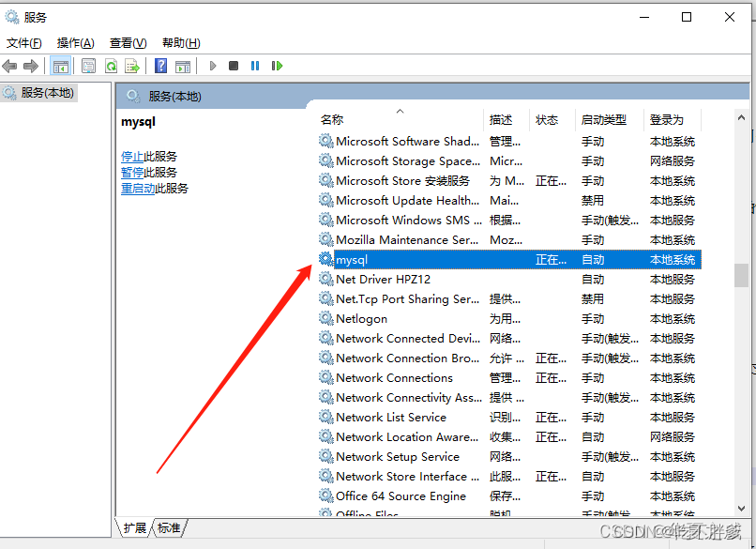Viewport: 756px width, 549px height.
Task: Click mysql row 自动 startup type
Action: pos(593,260)
